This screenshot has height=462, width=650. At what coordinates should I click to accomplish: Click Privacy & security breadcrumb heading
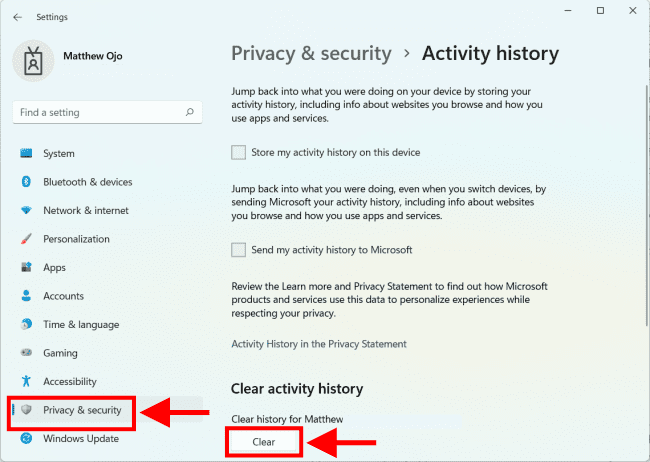tap(310, 54)
